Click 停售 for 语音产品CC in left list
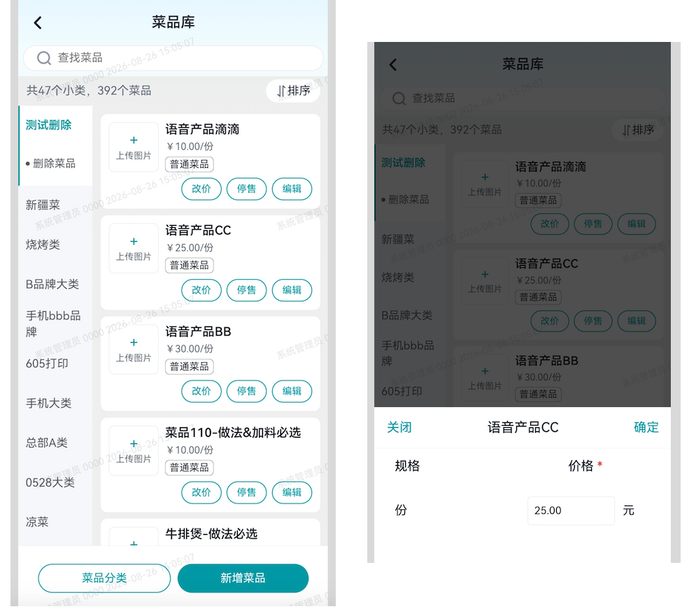 click(x=246, y=289)
